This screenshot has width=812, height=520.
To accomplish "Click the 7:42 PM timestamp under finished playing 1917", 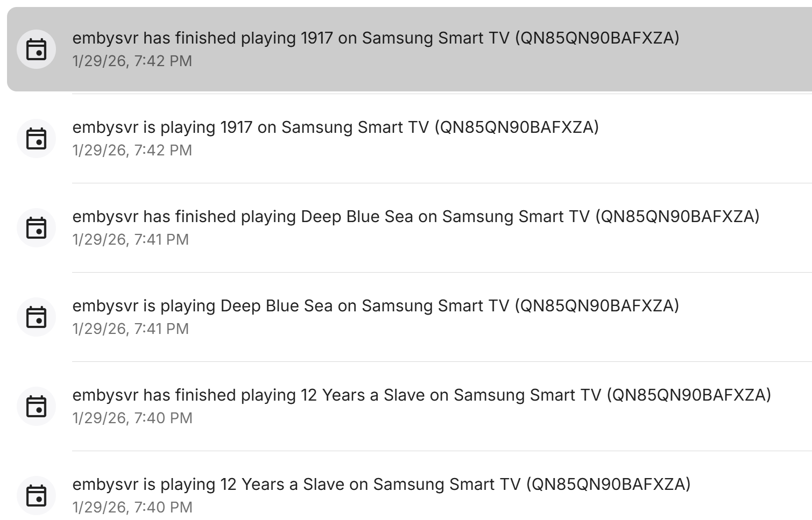I will pyautogui.click(x=132, y=61).
